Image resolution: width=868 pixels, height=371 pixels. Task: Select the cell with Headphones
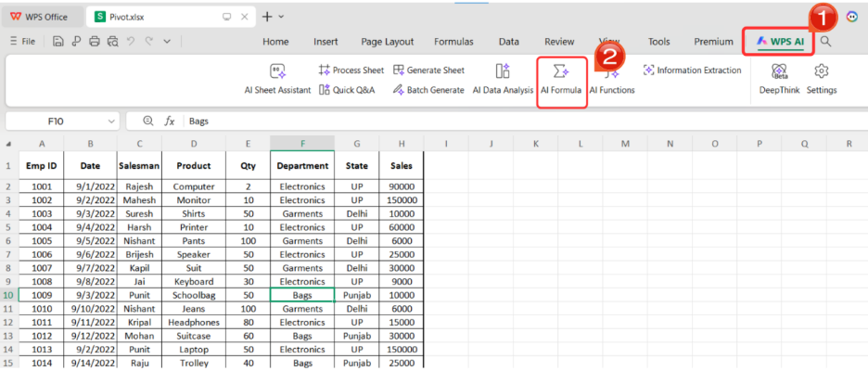[194, 322]
